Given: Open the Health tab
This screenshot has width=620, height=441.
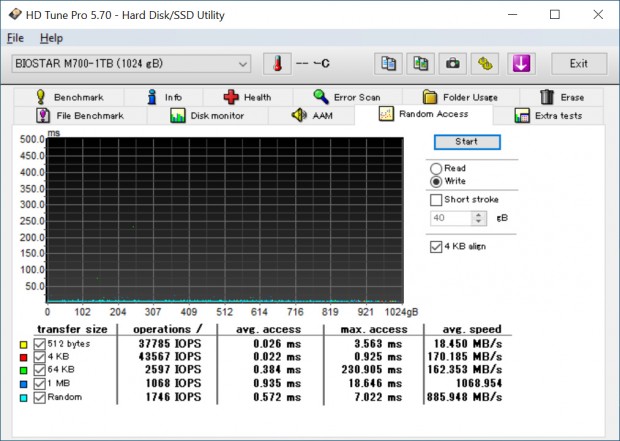Looking at the screenshot, I should point(246,97).
